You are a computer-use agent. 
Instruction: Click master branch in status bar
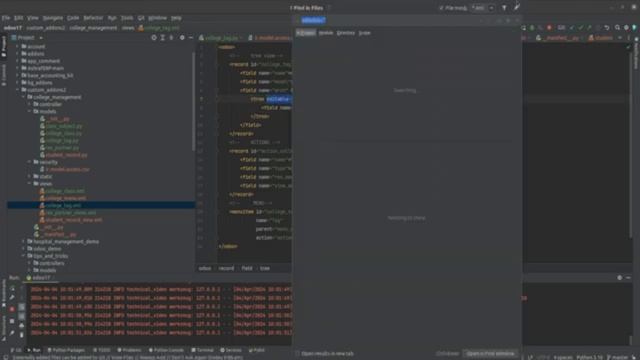tap(617, 358)
